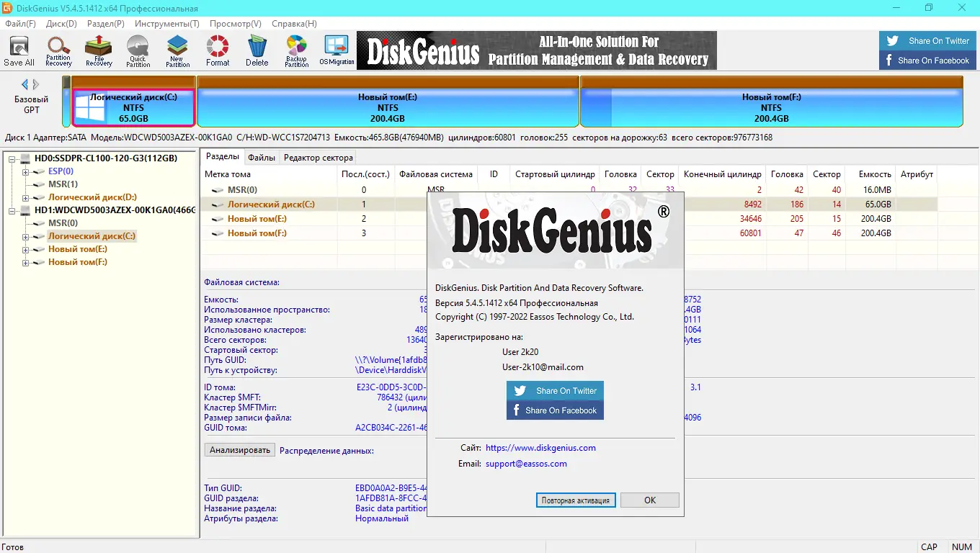
Task: Collapse the HD1:WDCWD5003AZEX disk node
Action: [x=12, y=210]
